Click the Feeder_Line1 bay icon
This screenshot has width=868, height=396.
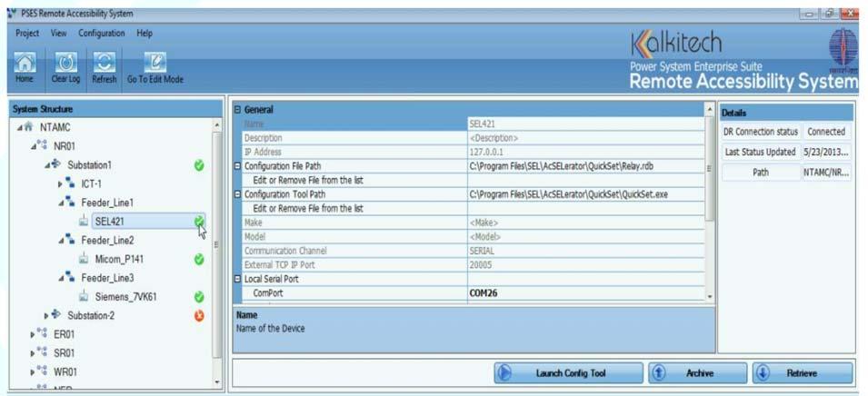[x=70, y=203]
